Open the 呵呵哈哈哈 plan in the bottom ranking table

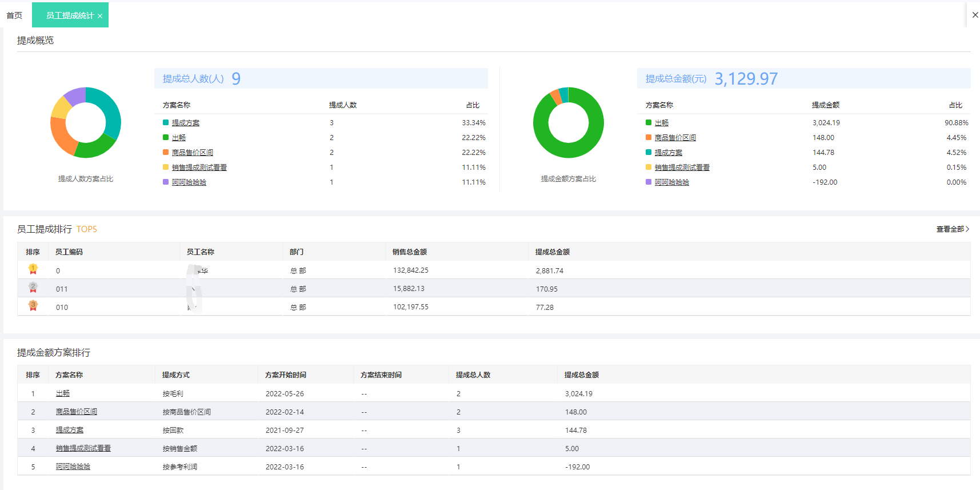click(73, 467)
